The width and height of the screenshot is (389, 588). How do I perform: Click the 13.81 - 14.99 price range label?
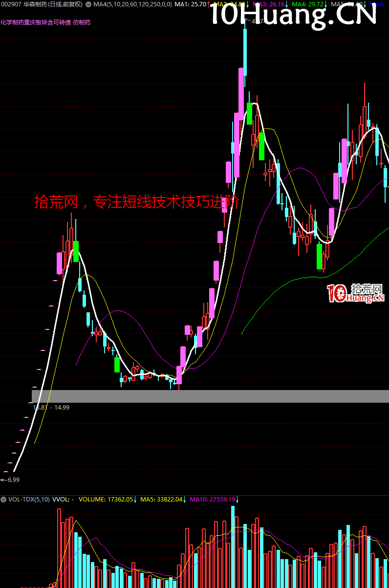51,407
